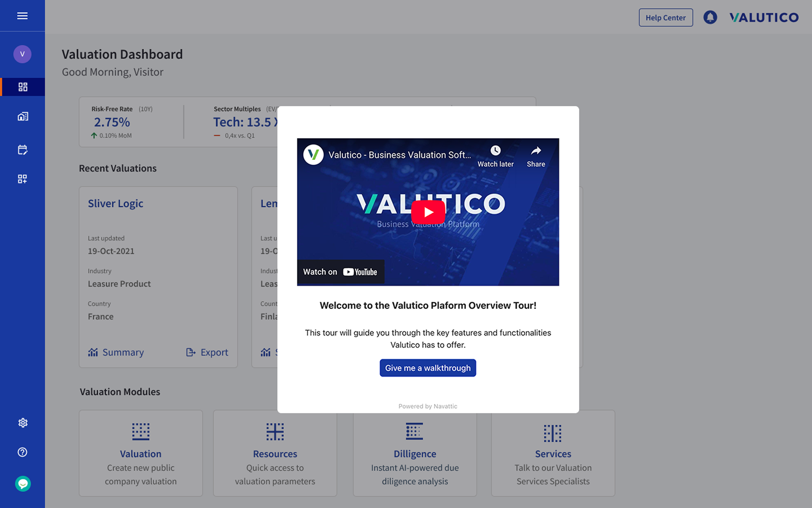Open the video on YouTube
812x508 pixels.
tap(340, 271)
